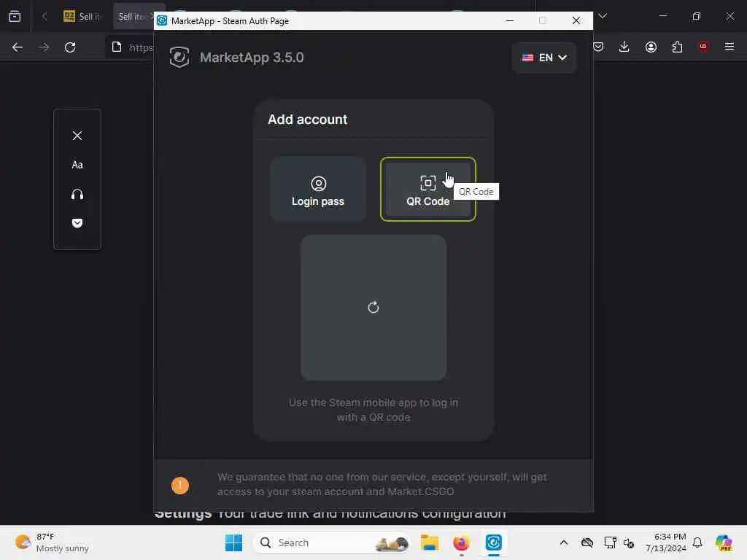Open OneDrive cloud tray icon

click(x=587, y=542)
